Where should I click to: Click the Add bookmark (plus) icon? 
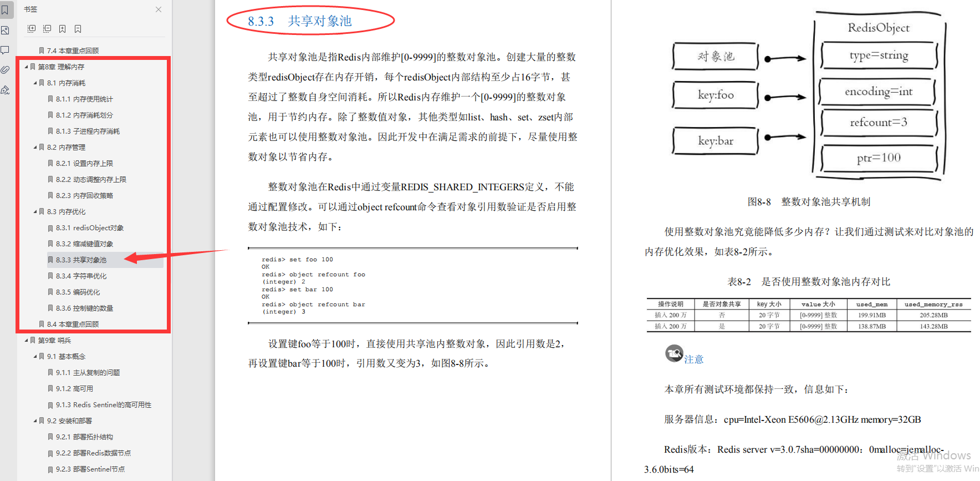coord(63,29)
